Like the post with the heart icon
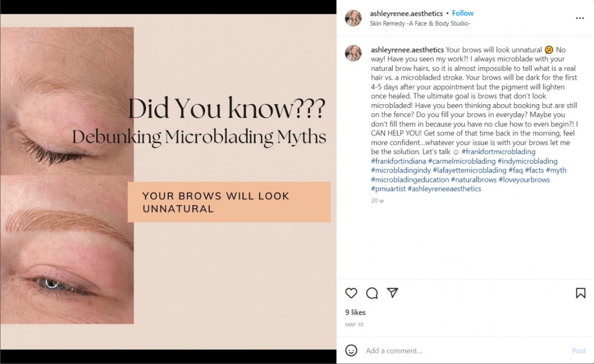 coord(351,293)
